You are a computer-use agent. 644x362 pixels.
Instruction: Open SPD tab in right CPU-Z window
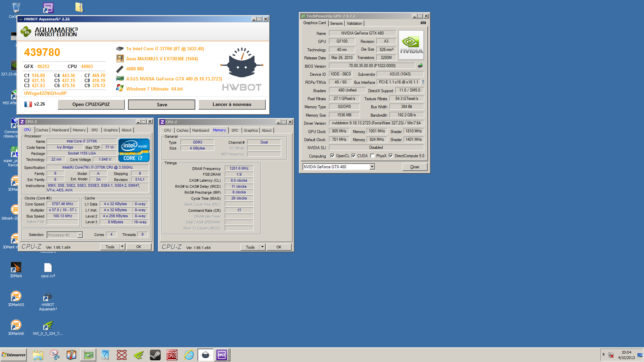coord(235,130)
